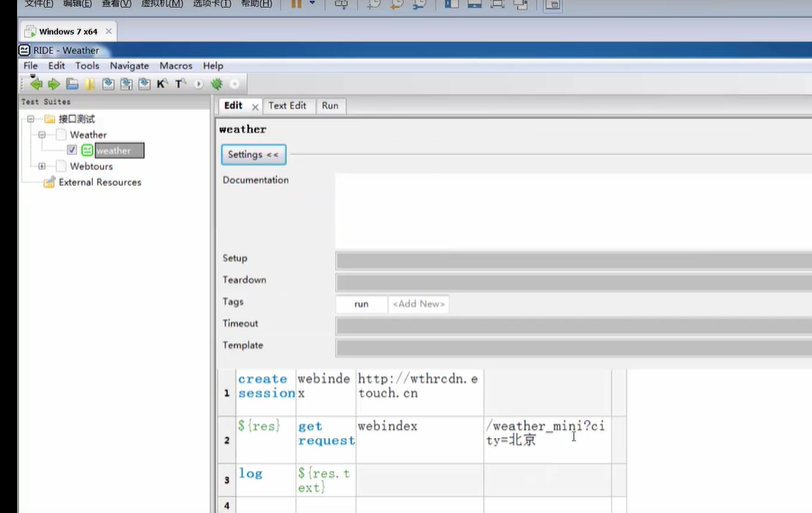Open Search Tests with the T icon
The image size is (812, 513).
(180, 84)
